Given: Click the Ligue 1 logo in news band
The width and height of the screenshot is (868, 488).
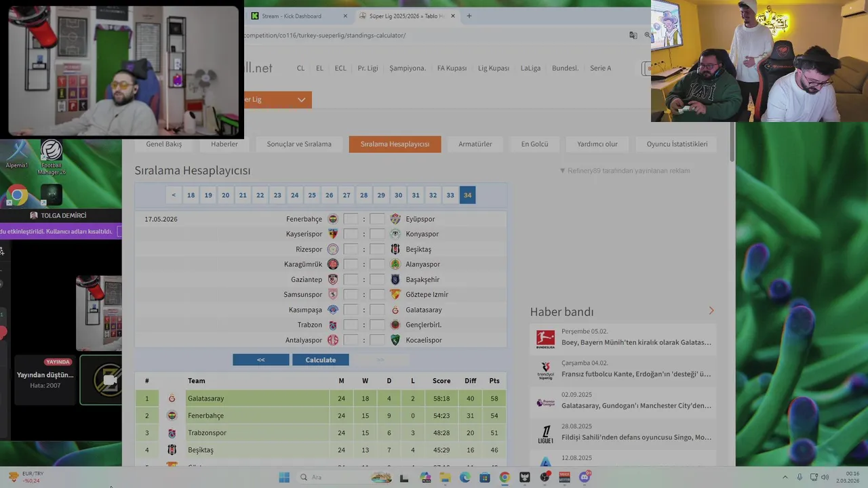Looking at the screenshot, I should (x=545, y=433).
